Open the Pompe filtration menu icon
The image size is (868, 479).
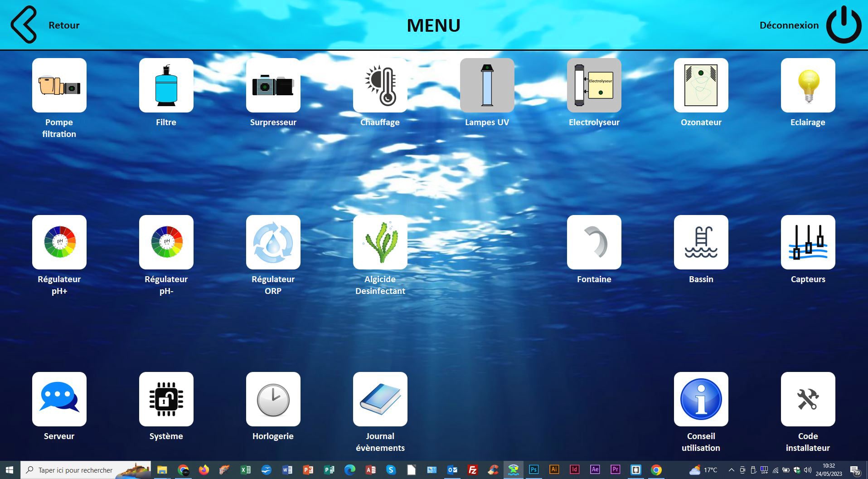pos(59,85)
